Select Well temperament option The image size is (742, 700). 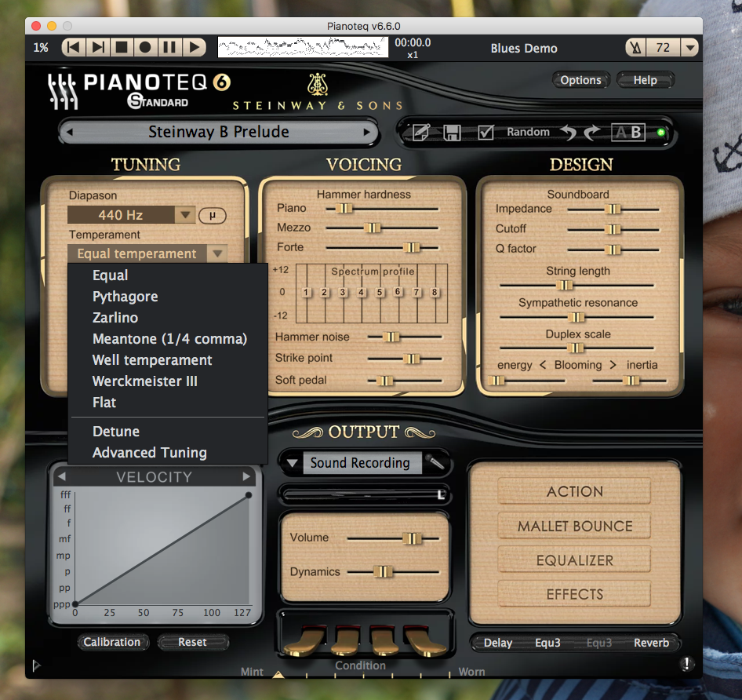tap(168, 360)
